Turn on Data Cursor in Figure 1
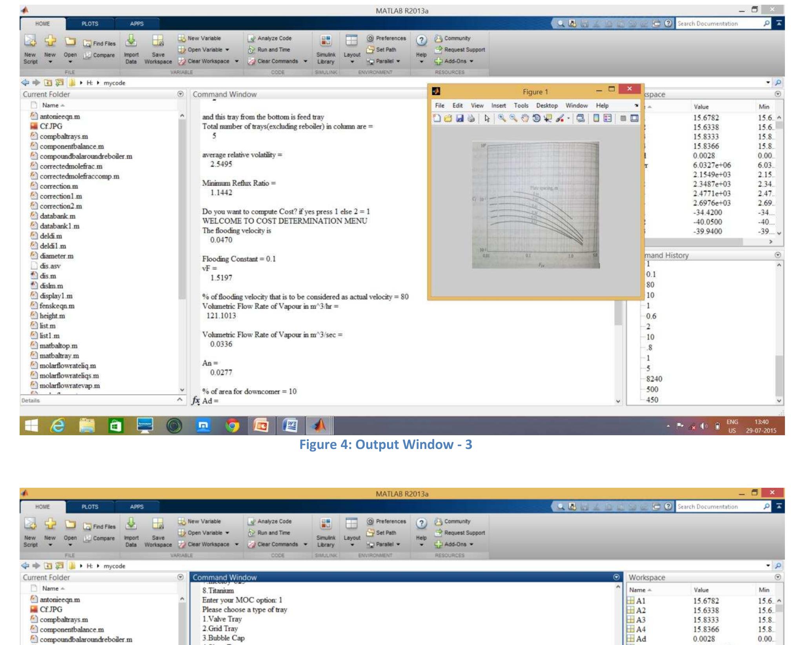Viewport: 812px width, 645px height. [x=548, y=118]
